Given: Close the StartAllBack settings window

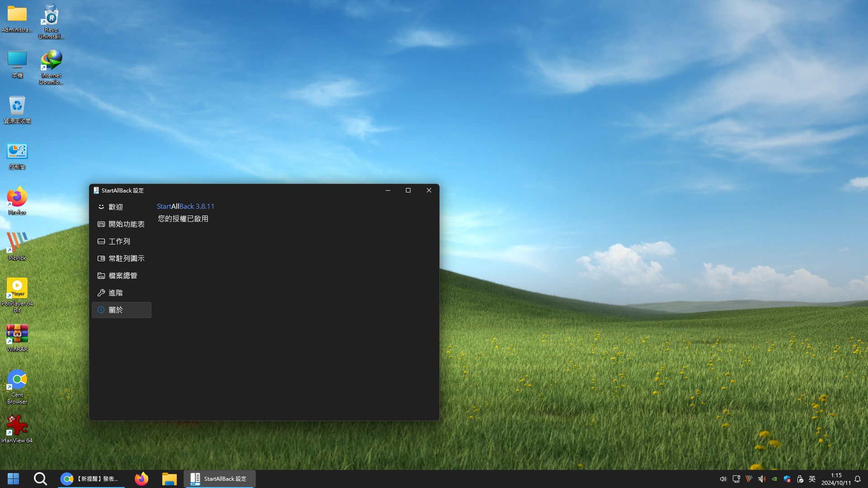Looking at the screenshot, I should (429, 190).
